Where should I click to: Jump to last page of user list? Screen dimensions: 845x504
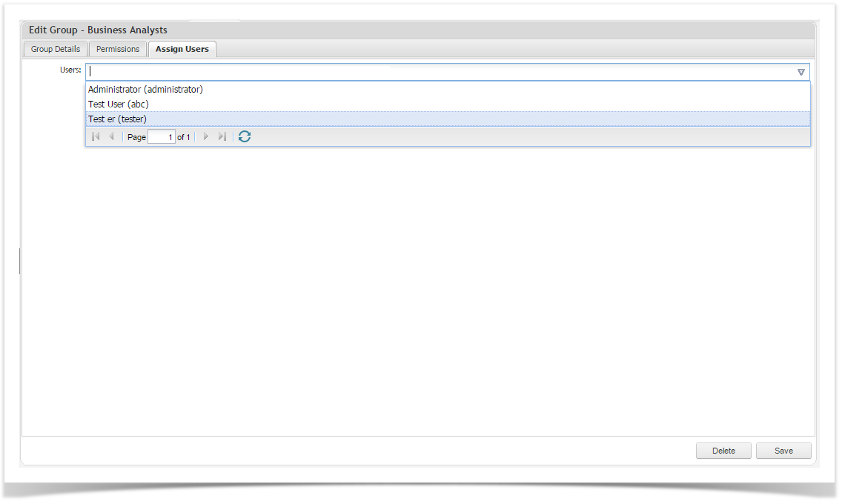pos(222,137)
